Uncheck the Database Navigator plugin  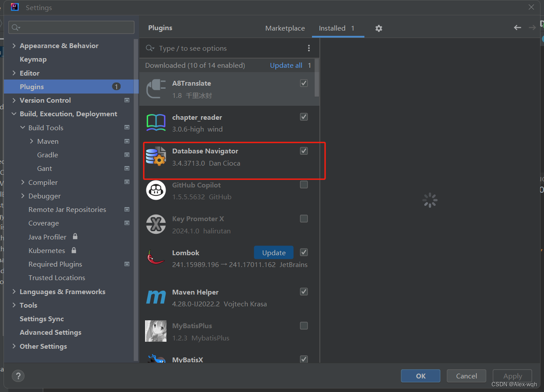(x=304, y=151)
